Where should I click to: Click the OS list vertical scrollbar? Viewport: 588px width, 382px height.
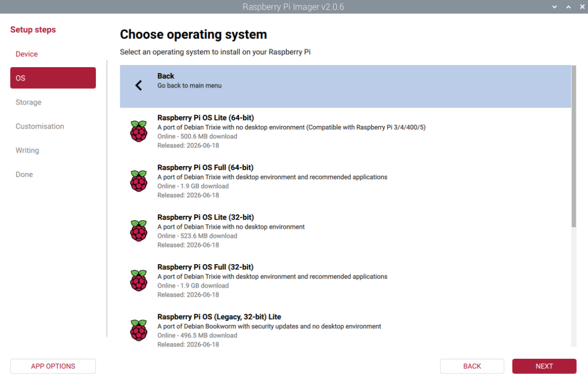[574, 146]
